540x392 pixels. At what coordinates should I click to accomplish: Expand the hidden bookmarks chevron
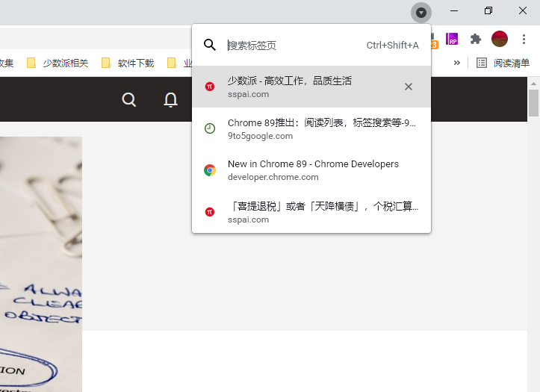pyautogui.click(x=457, y=63)
